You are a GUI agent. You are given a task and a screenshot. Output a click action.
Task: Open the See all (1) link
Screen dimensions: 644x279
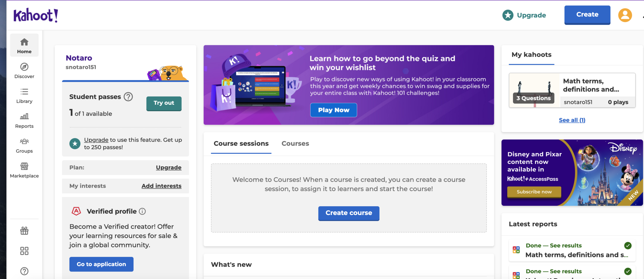(x=572, y=120)
